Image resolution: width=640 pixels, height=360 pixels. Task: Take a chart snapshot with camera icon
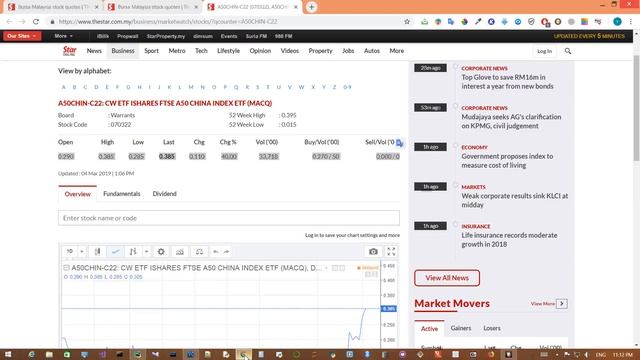(373, 252)
